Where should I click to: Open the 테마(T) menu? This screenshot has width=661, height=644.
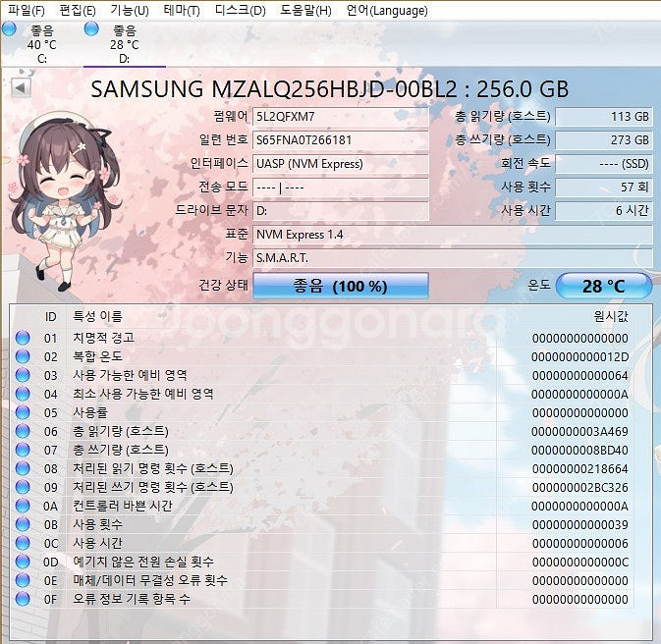tap(182, 10)
